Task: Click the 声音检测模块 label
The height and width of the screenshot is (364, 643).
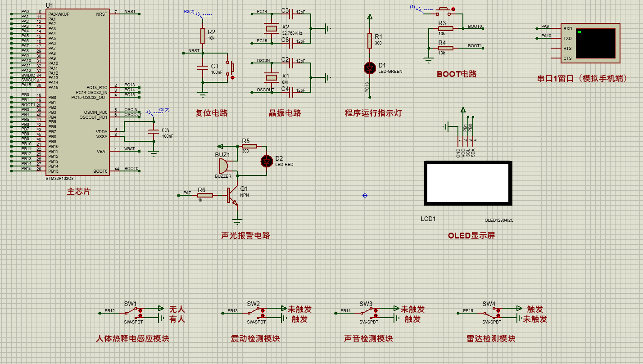Action: point(368,338)
